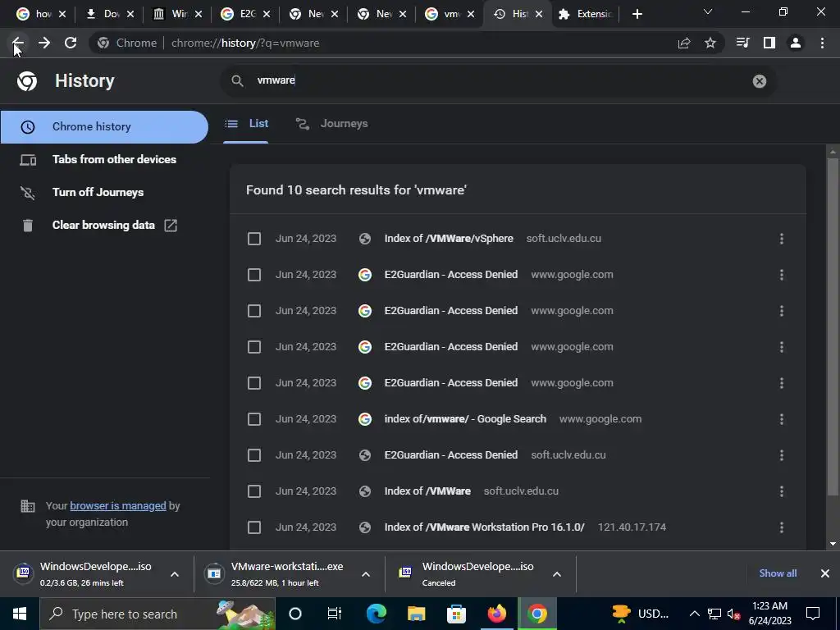840x630 pixels.
Task: Select checkbox for soft.uclv.edu.cu Access Denied entry
Action: [254, 454]
